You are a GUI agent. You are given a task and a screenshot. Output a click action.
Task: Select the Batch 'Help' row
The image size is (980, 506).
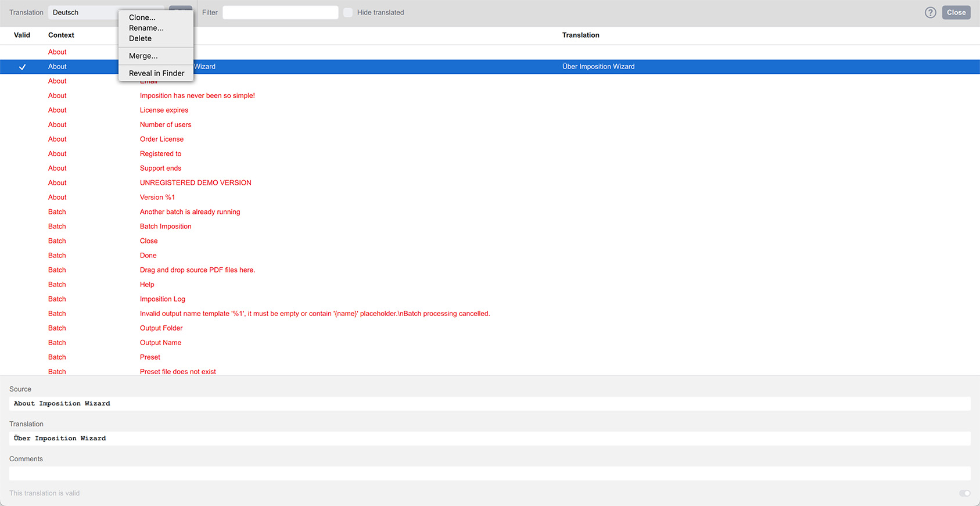click(x=490, y=285)
